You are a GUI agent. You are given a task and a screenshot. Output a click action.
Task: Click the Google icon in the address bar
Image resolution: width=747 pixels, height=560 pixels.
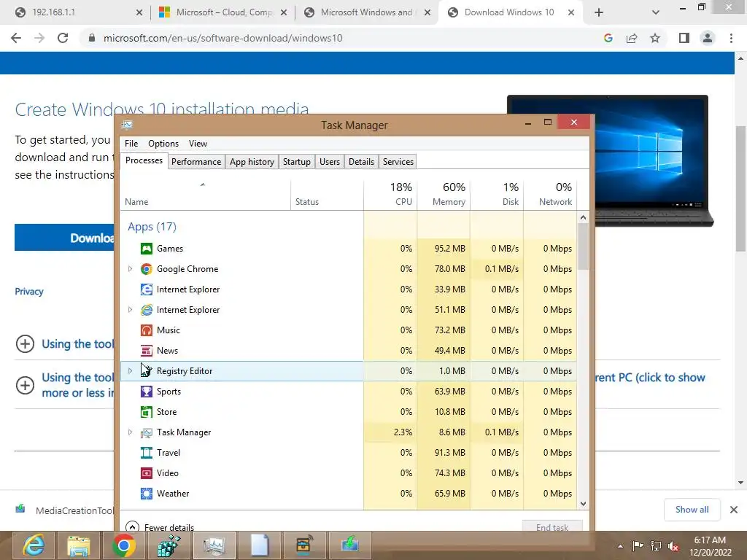(x=608, y=38)
